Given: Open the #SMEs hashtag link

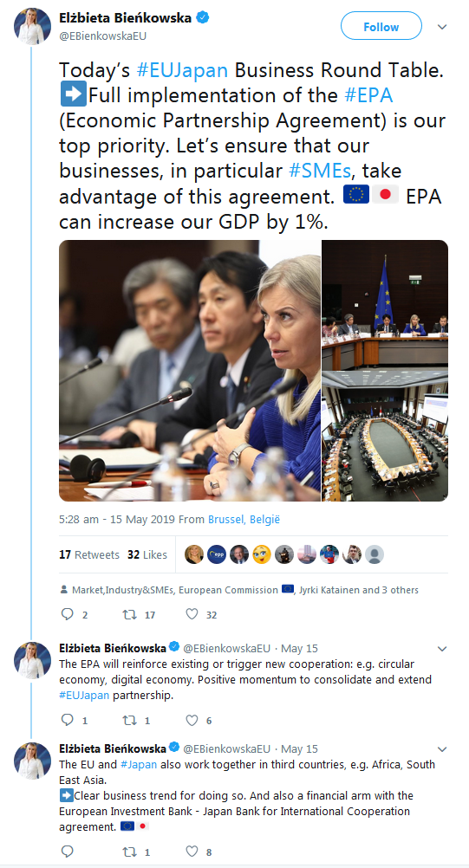Looking at the screenshot, I should pyautogui.click(x=320, y=171).
